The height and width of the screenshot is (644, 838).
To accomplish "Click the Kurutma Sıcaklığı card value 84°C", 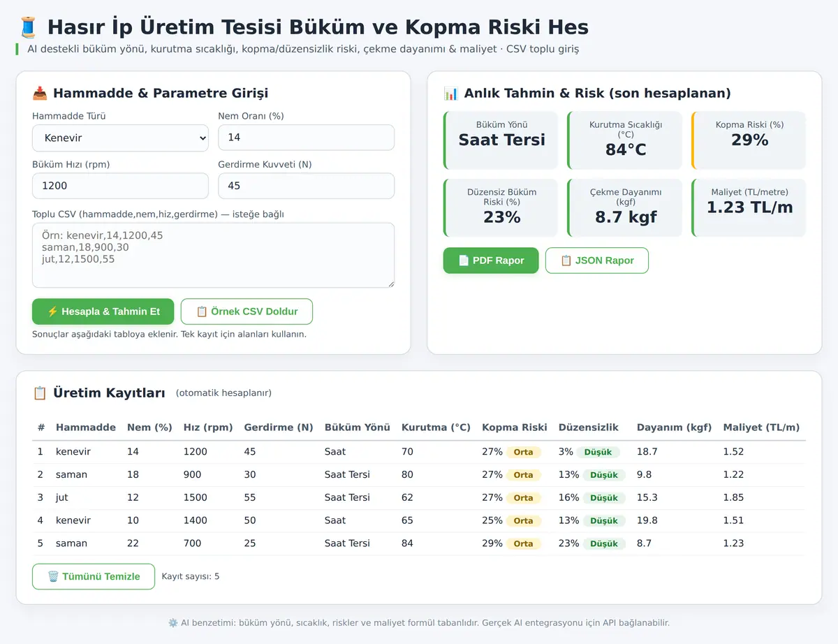I will (626, 149).
